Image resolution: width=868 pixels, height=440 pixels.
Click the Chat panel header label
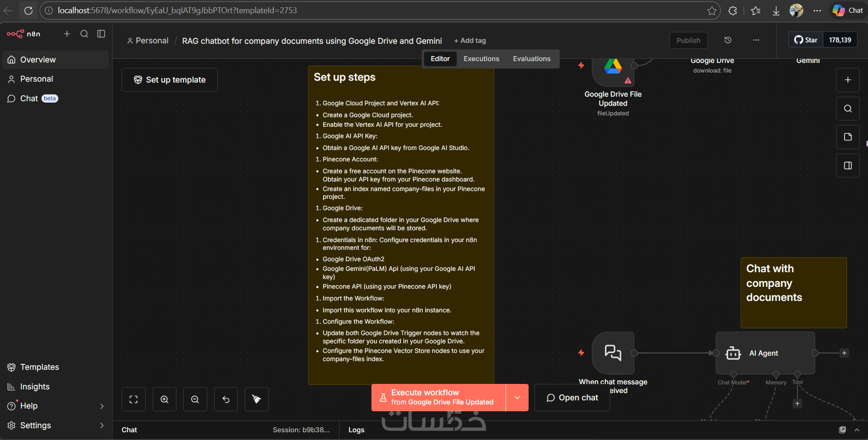pos(129,430)
